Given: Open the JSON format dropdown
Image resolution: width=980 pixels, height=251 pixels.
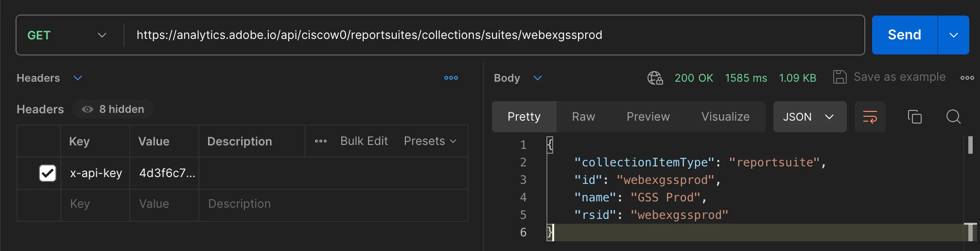Looking at the screenshot, I should [809, 117].
